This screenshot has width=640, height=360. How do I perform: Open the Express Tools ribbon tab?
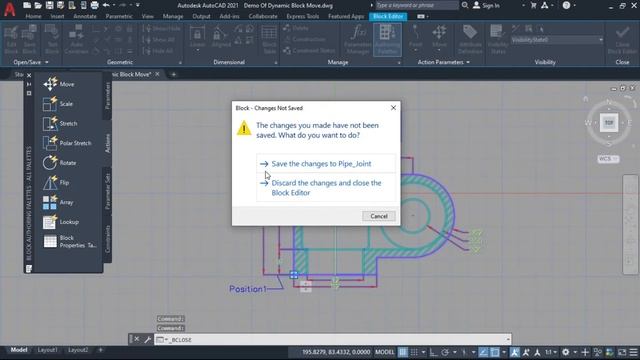coord(302,16)
